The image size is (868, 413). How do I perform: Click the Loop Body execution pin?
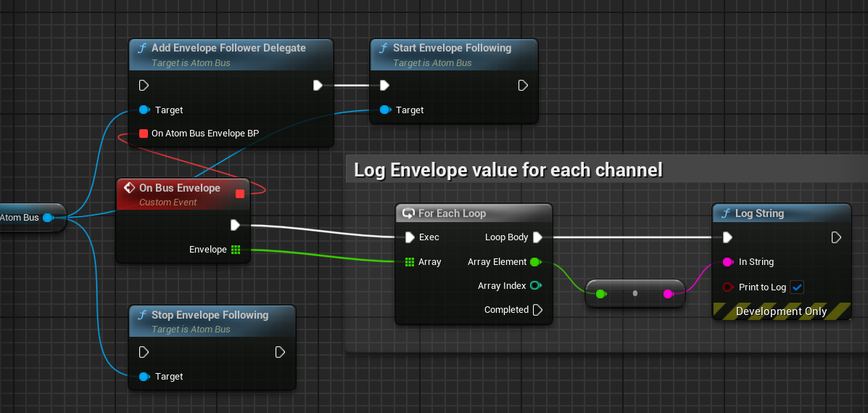(537, 237)
